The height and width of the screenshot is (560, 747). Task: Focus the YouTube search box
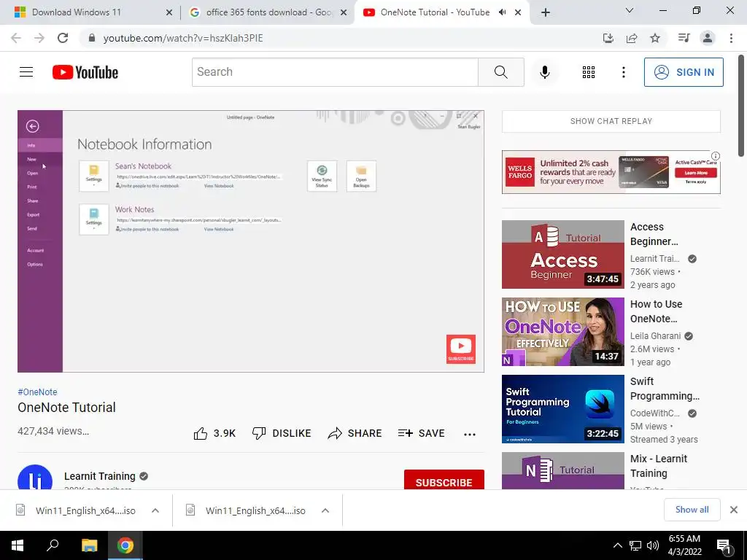click(335, 72)
